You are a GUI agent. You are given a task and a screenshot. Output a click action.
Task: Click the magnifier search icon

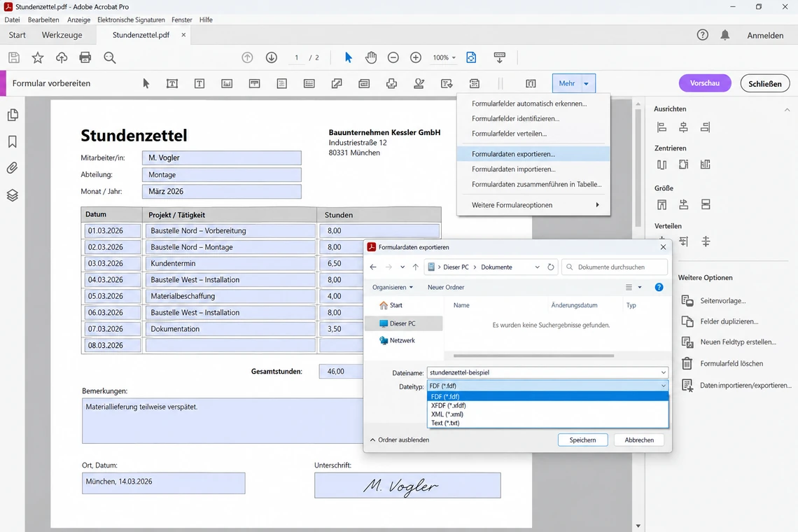click(109, 57)
